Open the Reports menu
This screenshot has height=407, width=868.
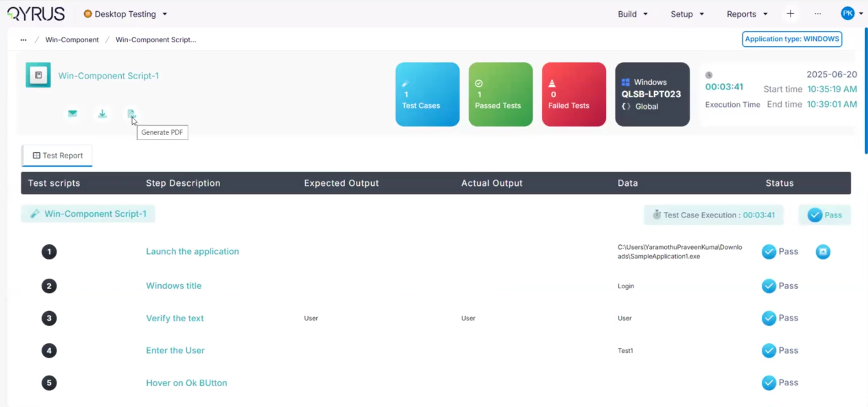(747, 14)
